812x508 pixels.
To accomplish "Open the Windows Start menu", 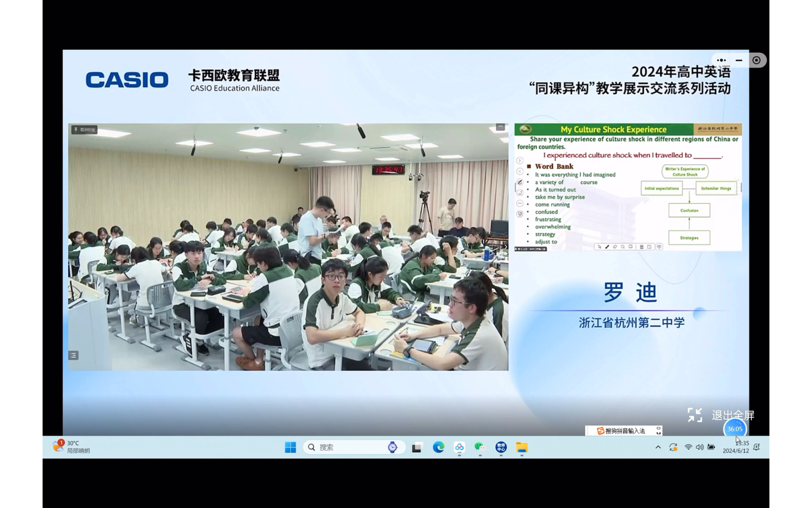I will (290, 448).
